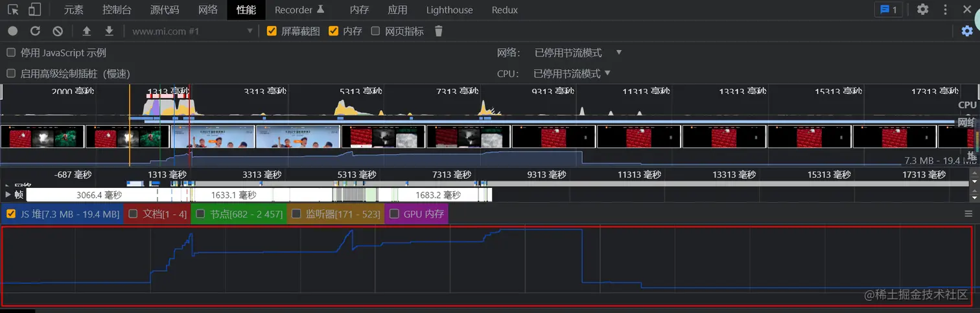Save the profile with the download arrow icon
This screenshot has width=980, height=313.
pyautogui.click(x=109, y=30)
